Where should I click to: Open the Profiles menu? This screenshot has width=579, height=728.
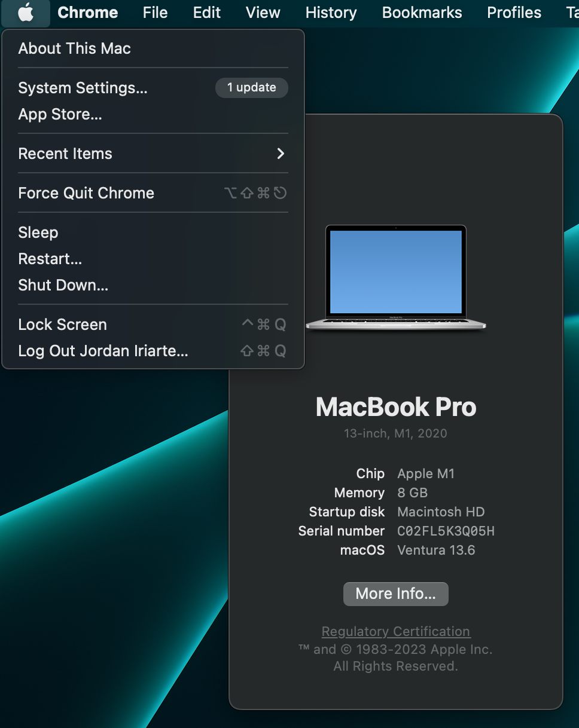click(513, 13)
